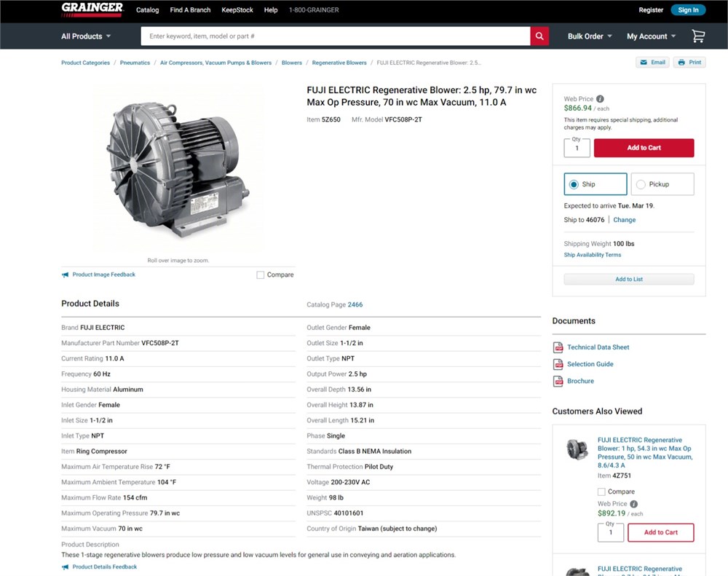Click the Technical Data Sheet PDF icon

(558, 347)
